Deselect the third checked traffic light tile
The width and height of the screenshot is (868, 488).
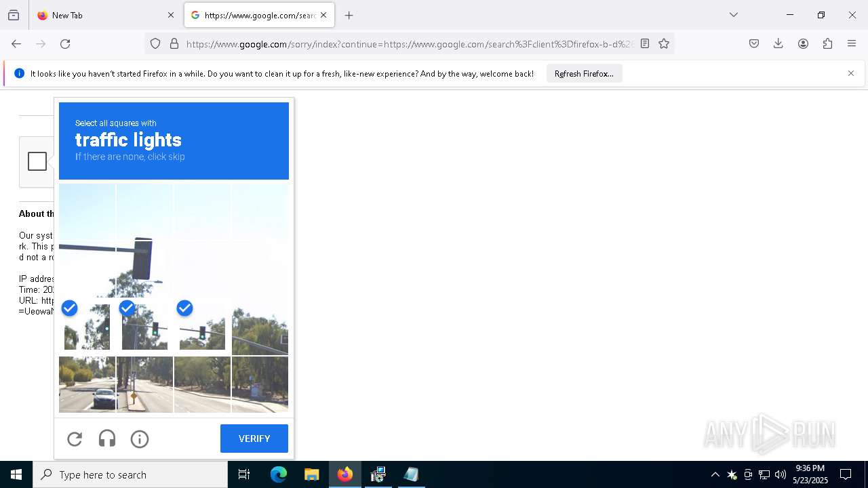tap(202, 327)
